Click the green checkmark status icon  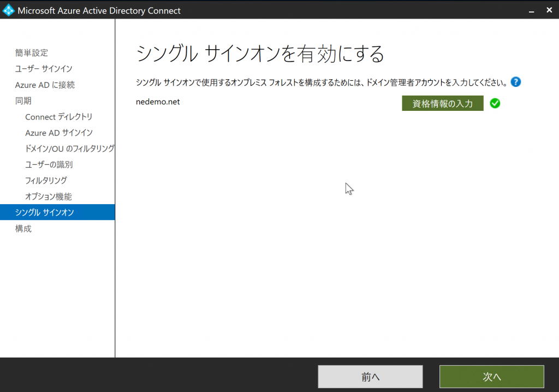tap(495, 103)
